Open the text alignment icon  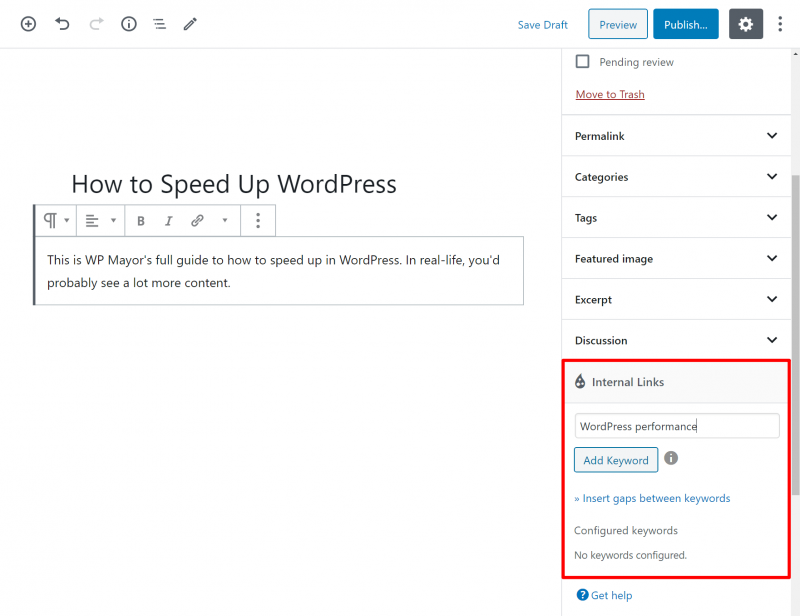pyautogui.click(x=92, y=220)
